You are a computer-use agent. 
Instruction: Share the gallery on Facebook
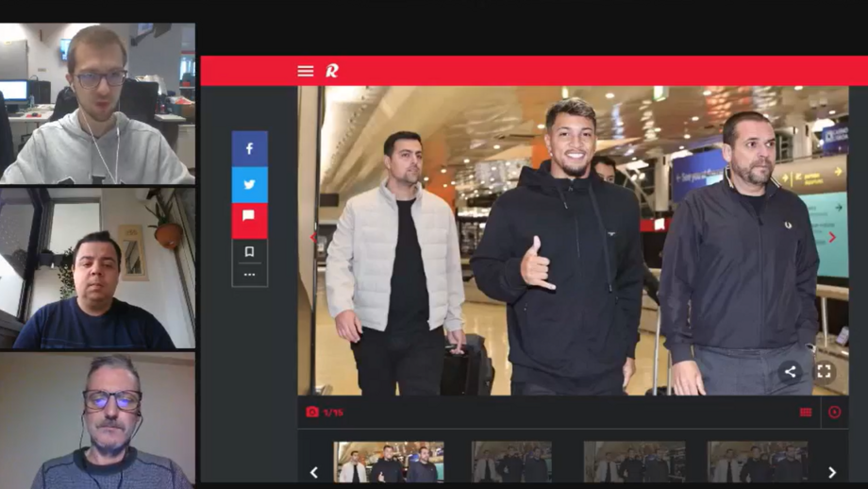pyautogui.click(x=249, y=149)
